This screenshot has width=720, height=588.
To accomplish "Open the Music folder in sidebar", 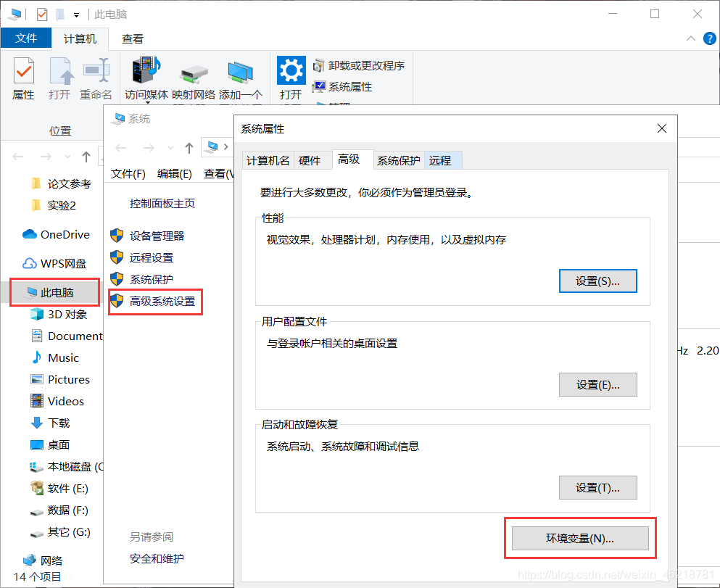I will tap(54, 357).
